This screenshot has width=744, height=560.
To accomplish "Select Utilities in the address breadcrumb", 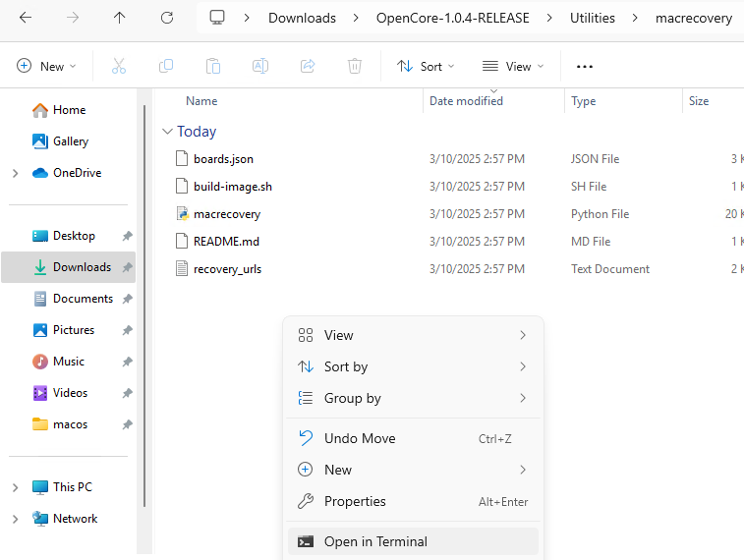I will pos(593,18).
